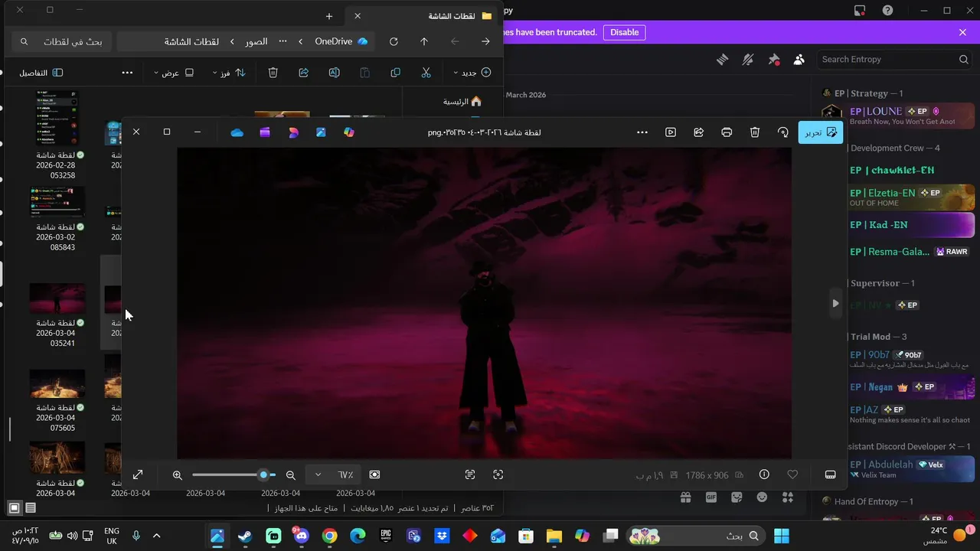Rename selected file in File Explorer

[x=335, y=73]
